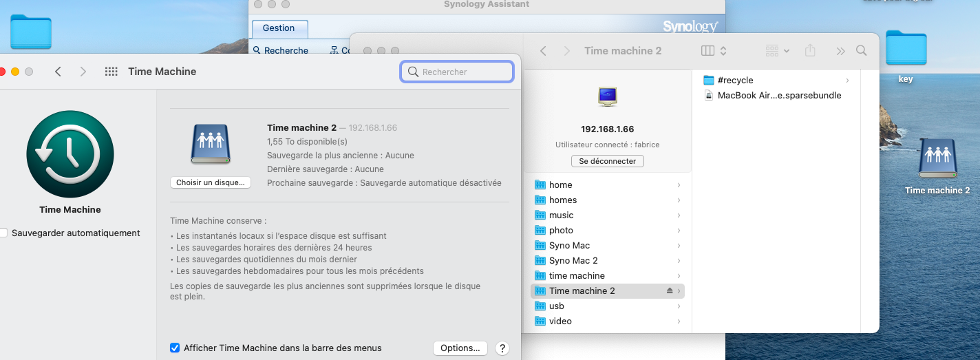Expand the usb folder chevron
Screen dimensions: 980x360
click(x=679, y=306)
